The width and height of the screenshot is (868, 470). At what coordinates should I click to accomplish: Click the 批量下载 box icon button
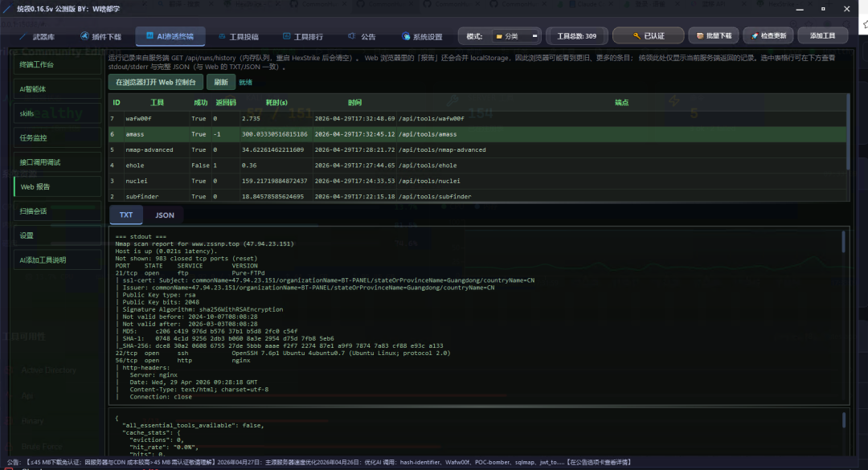[x=714, y=36]
